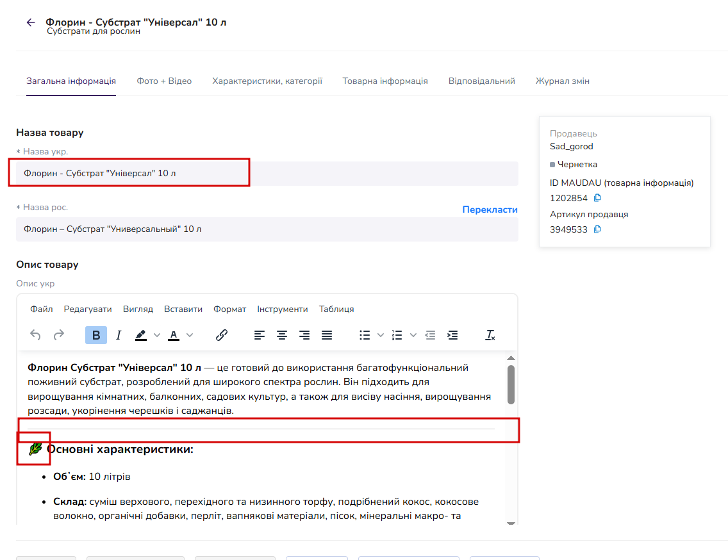Open the Журнал змін tab
Viewport: 728px width, 560px height.
562,81
